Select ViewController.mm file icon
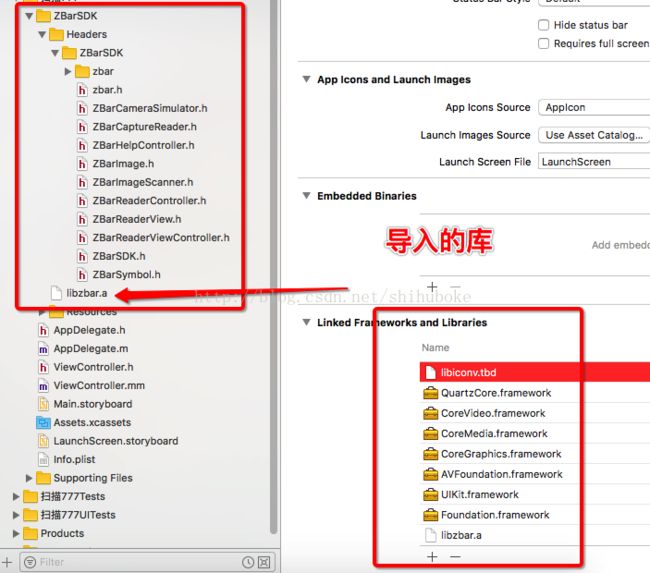The image size is (650, 573). [43, 386]
